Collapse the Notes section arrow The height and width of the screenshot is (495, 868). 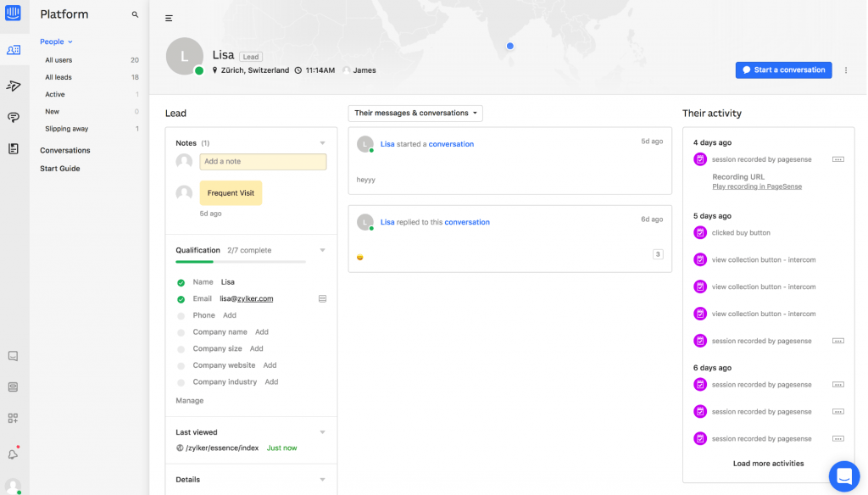(322, 143)
